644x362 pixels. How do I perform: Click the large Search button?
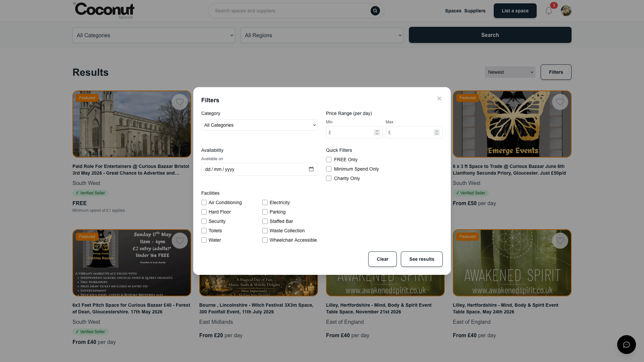pos(490,35)
